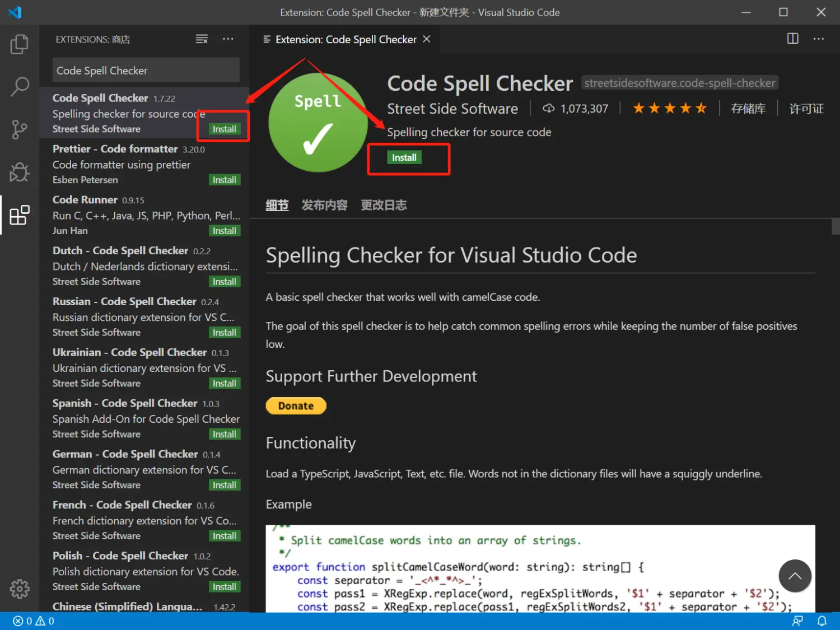
Task: Open the Search view in activity bar
Action: coord(20,87)
